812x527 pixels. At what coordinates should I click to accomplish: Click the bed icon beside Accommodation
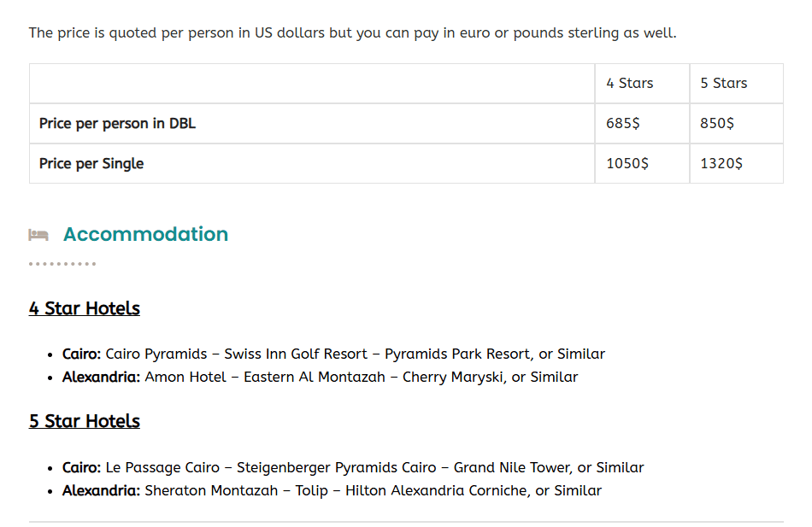pos(38,234)
